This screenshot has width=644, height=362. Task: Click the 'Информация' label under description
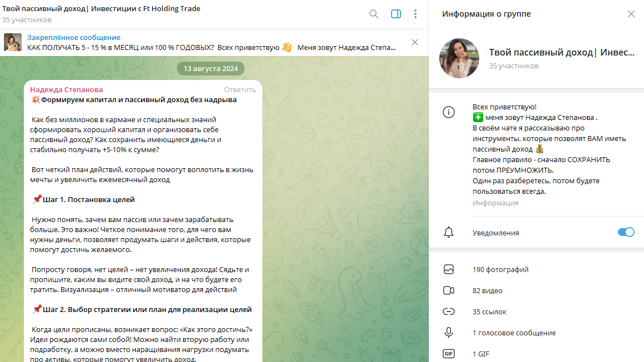coord(495,203)
